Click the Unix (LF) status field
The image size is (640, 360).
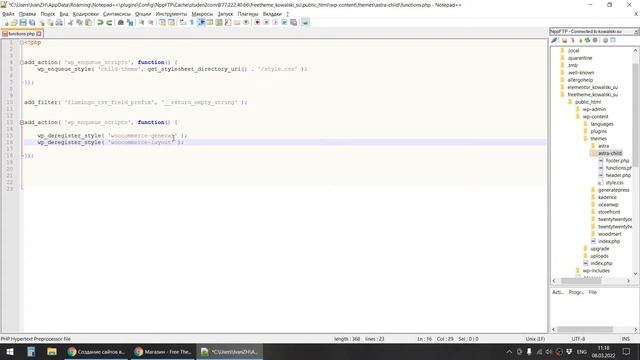coord(535,339)
